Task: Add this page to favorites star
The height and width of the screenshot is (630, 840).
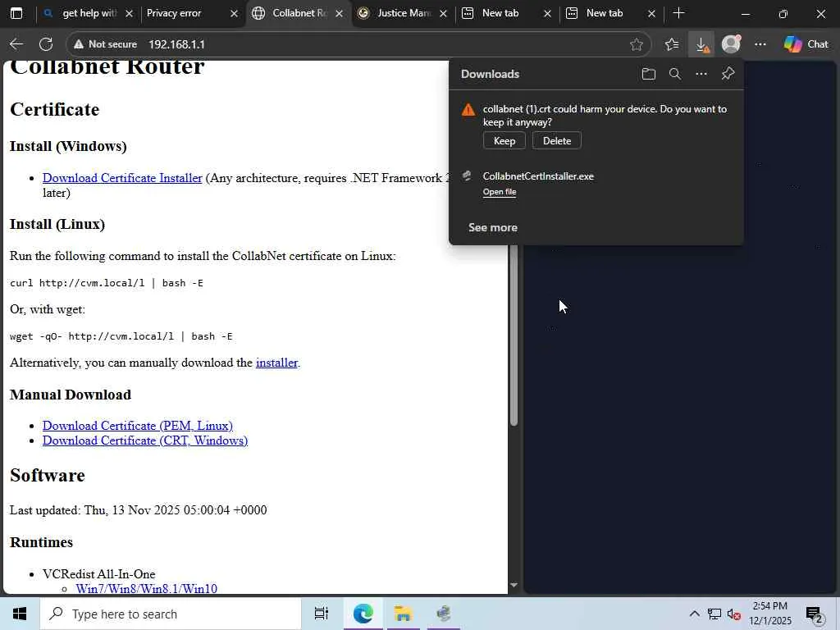Action: (x=636, y=44)
